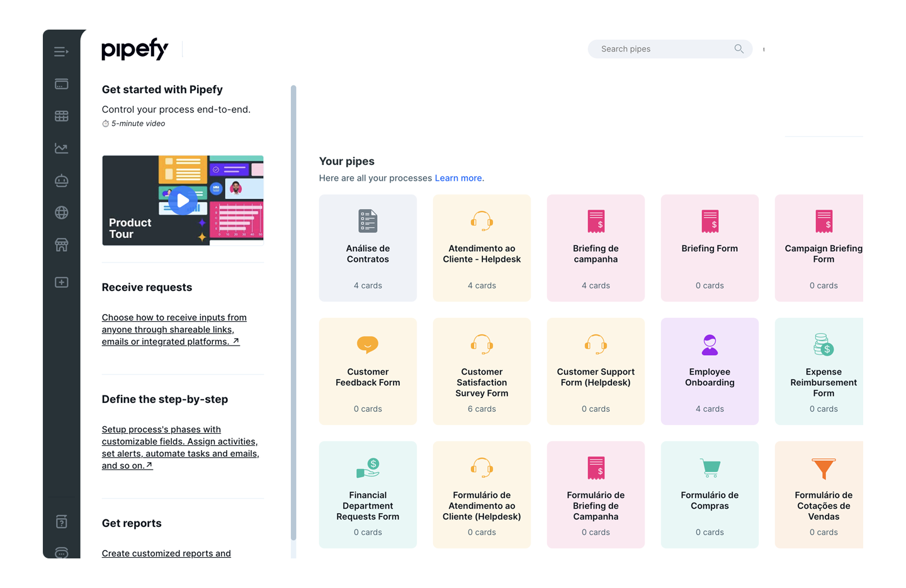Click hand-with-coin icon on Financial Department card

[368, 468]
